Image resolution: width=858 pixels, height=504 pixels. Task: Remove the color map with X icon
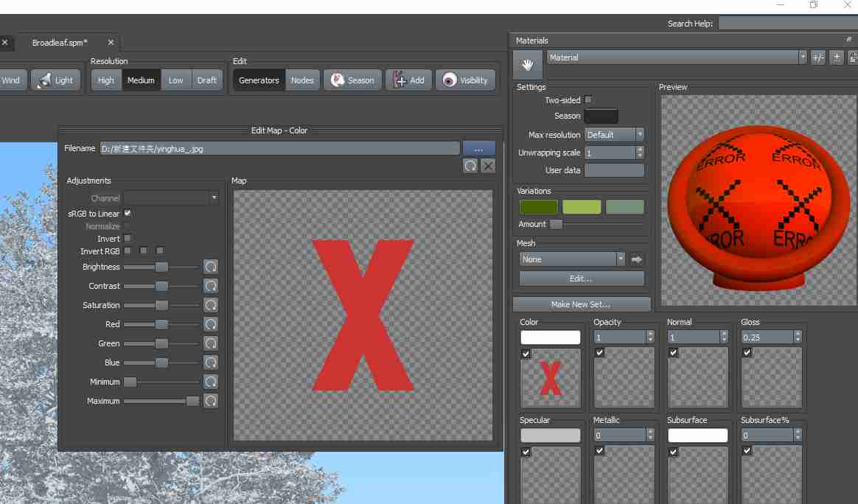tap(488, 166)
